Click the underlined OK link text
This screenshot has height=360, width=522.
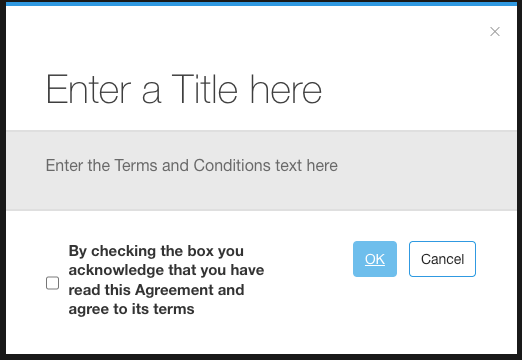[x=375, y=259]
